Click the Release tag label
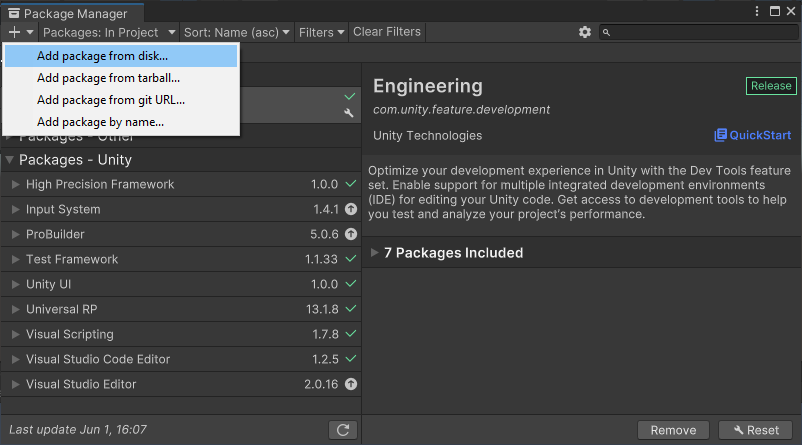The height and width of the screenshot is (445, 802). click(x=771, y=86)
